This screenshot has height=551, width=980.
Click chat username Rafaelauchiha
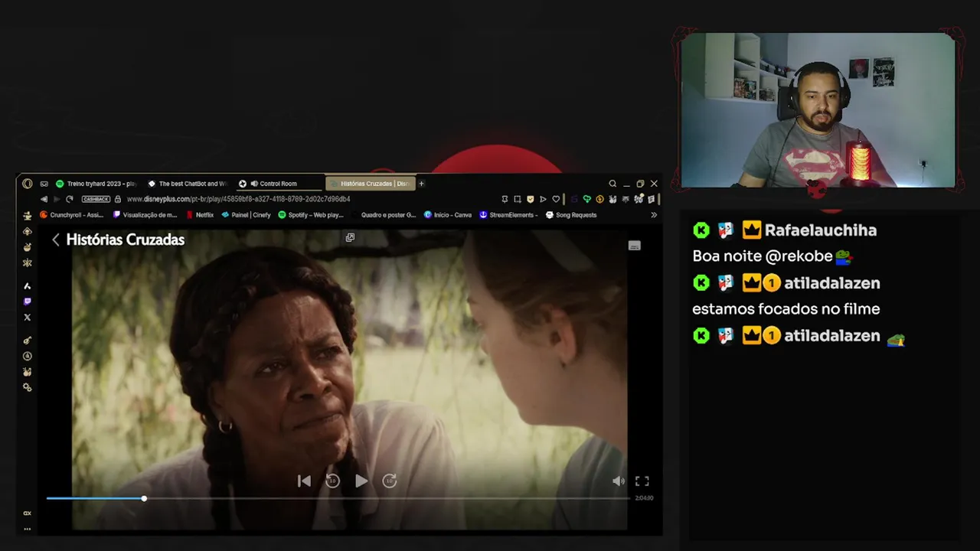[x=821, y=230]
